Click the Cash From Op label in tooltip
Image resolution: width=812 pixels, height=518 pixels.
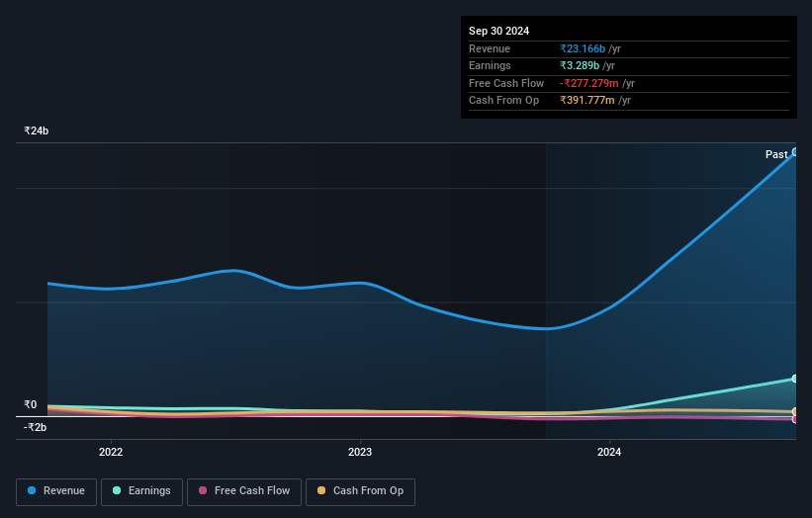click(x=503, y=101)
